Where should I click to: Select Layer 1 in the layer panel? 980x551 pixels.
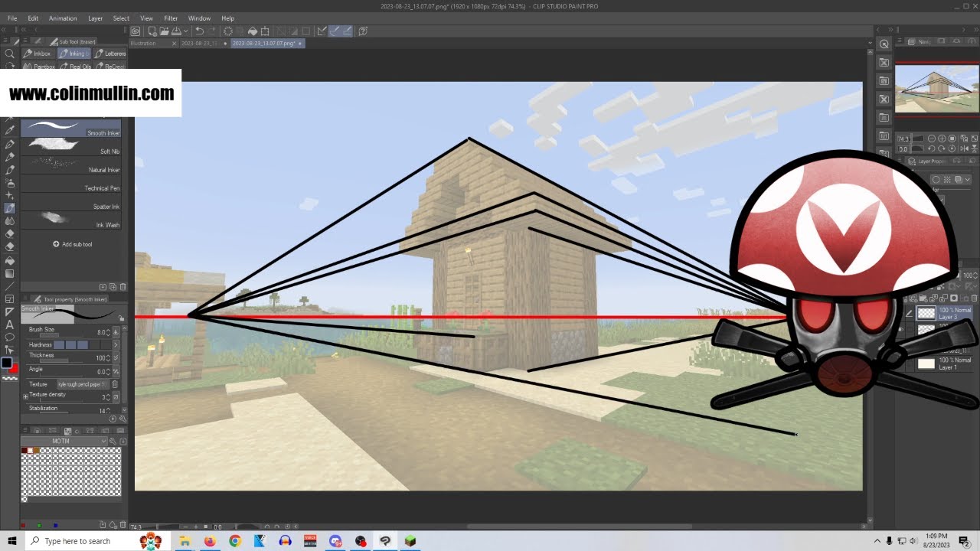(944, 364)
